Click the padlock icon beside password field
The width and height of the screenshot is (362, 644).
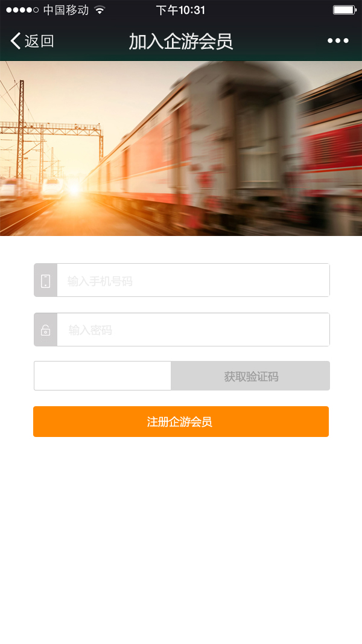pos(46,330)
